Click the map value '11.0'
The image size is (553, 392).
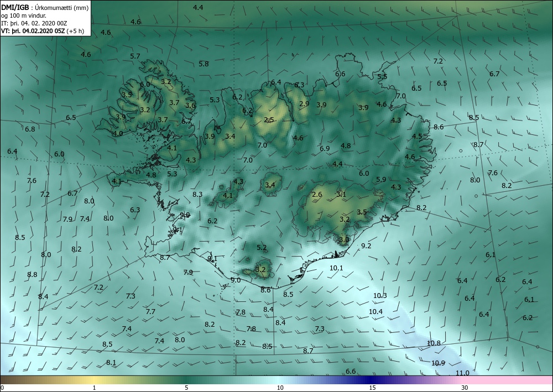[x=462, y=373]
